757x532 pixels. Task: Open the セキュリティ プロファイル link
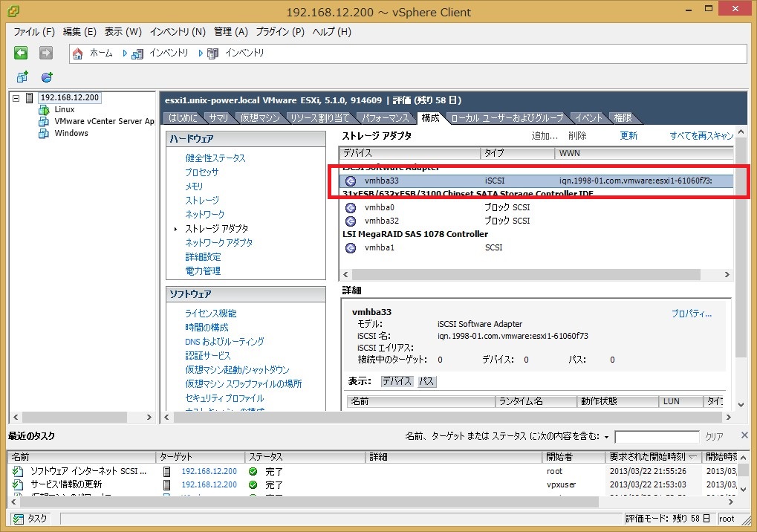[x=224, y=398]
